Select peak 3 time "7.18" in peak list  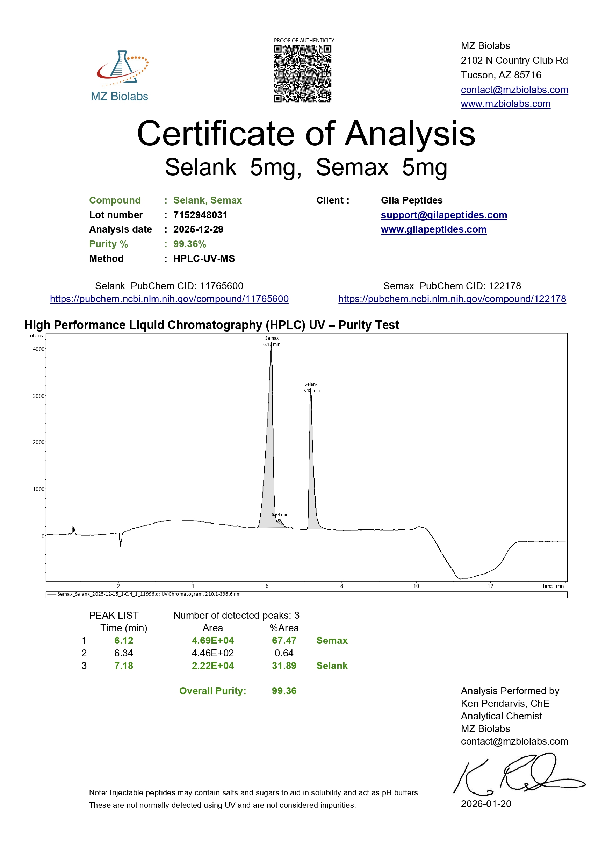point(124,666)
